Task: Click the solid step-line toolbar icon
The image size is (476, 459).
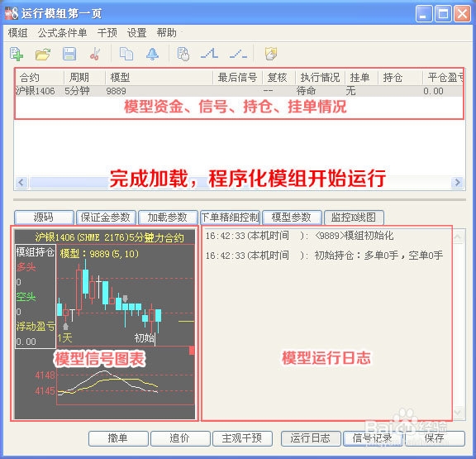Action: pyautogui.click(x=209, y=54)
